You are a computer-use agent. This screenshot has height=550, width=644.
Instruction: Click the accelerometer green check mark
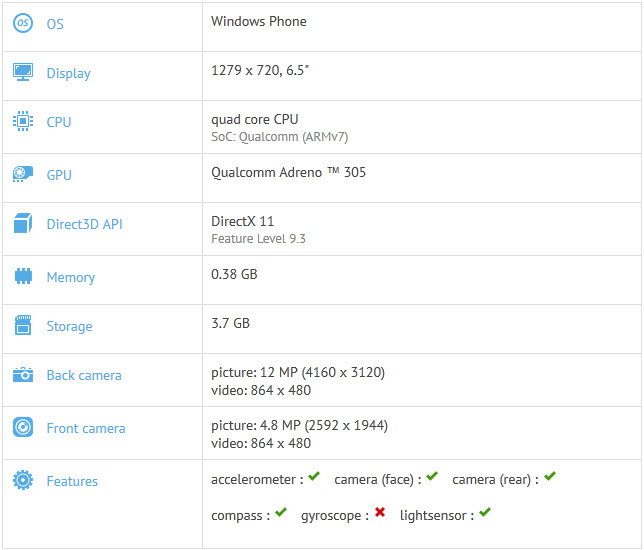[314, 477]
